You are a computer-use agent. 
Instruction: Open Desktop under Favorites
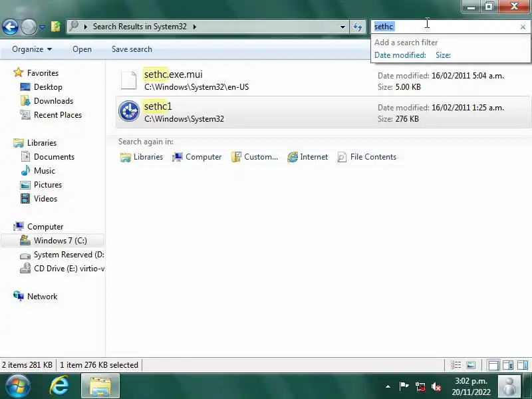coord(48,87)
